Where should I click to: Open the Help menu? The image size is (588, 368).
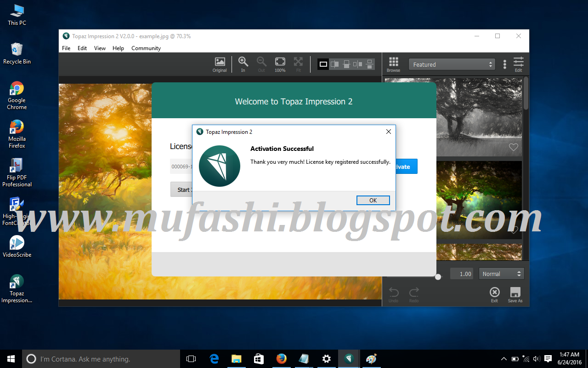(x=118, y=48)
